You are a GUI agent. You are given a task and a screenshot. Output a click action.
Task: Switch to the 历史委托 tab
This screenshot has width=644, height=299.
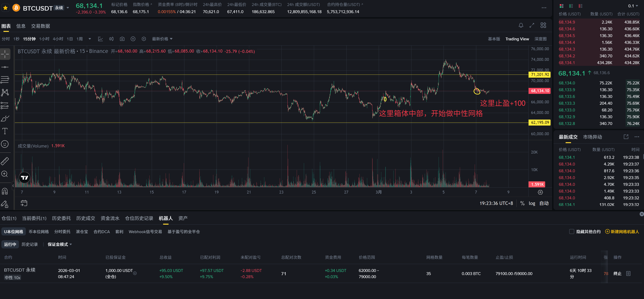coord(61,218)
